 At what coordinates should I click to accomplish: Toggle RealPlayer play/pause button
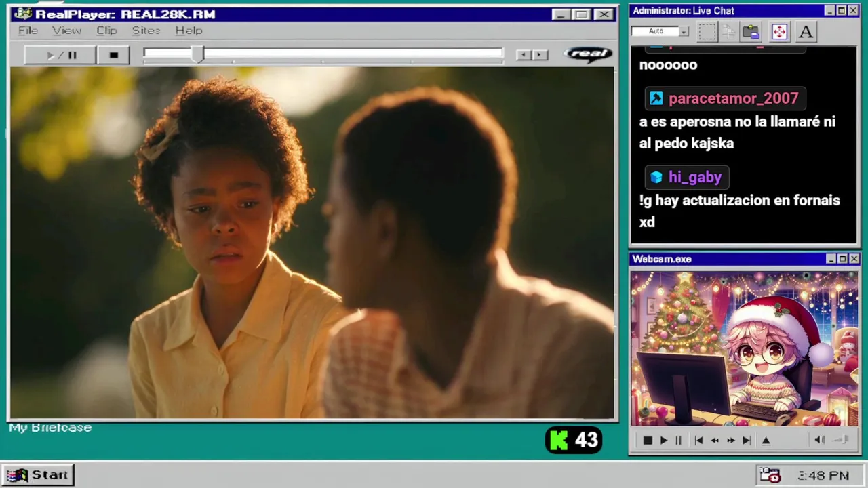pyautogui.click(x=60, y=55)
